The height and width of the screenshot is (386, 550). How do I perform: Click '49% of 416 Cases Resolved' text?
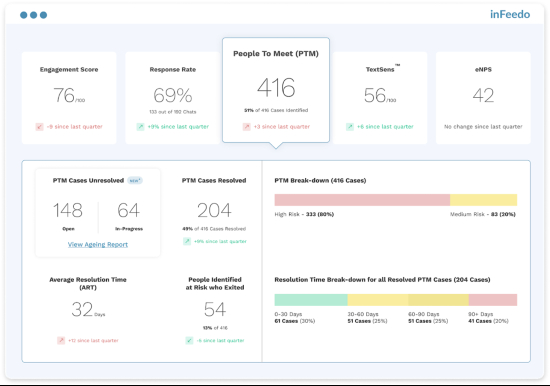214,229
